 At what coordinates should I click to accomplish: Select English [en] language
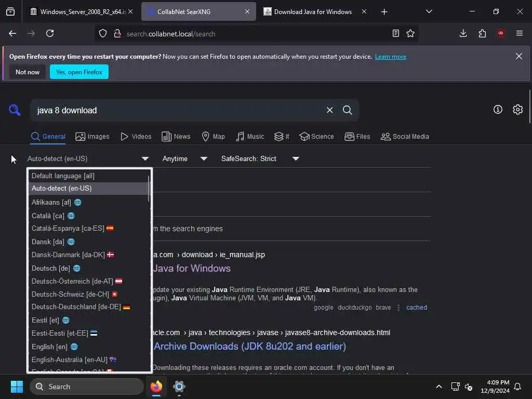pyautogui.click(x=88, y=347)
